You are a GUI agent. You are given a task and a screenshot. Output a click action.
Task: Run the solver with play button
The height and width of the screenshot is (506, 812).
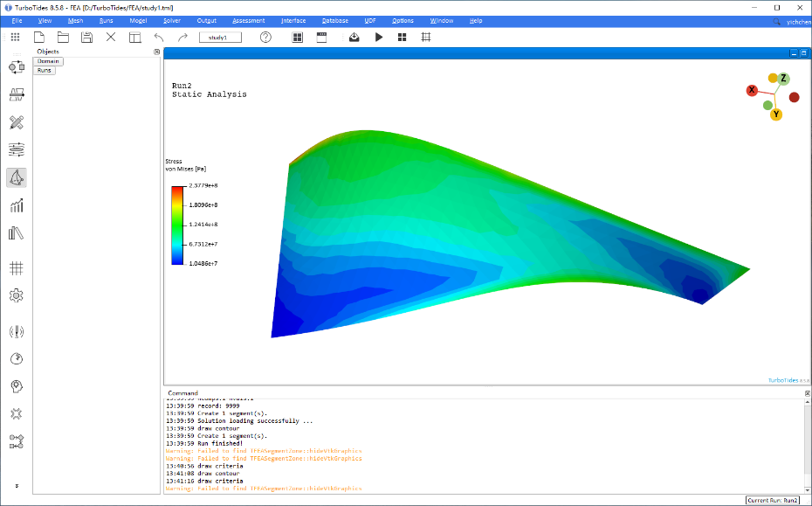pyautogui.click(x=379, y=38)
